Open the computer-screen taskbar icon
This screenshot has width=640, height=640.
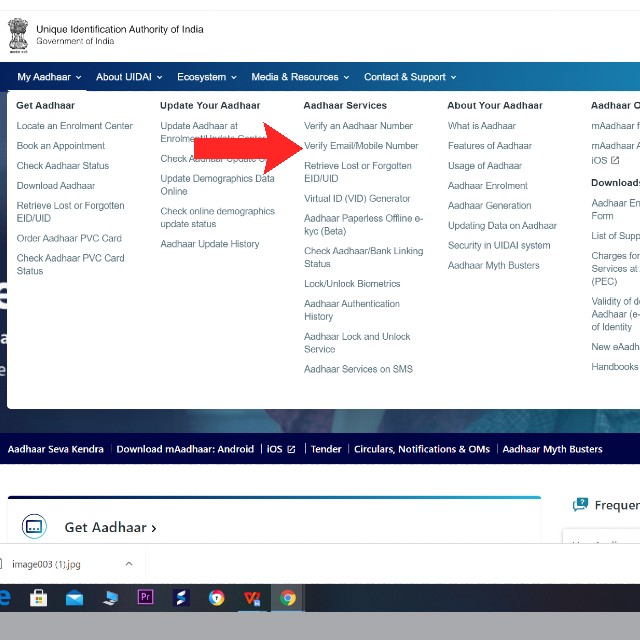(110, 598)
